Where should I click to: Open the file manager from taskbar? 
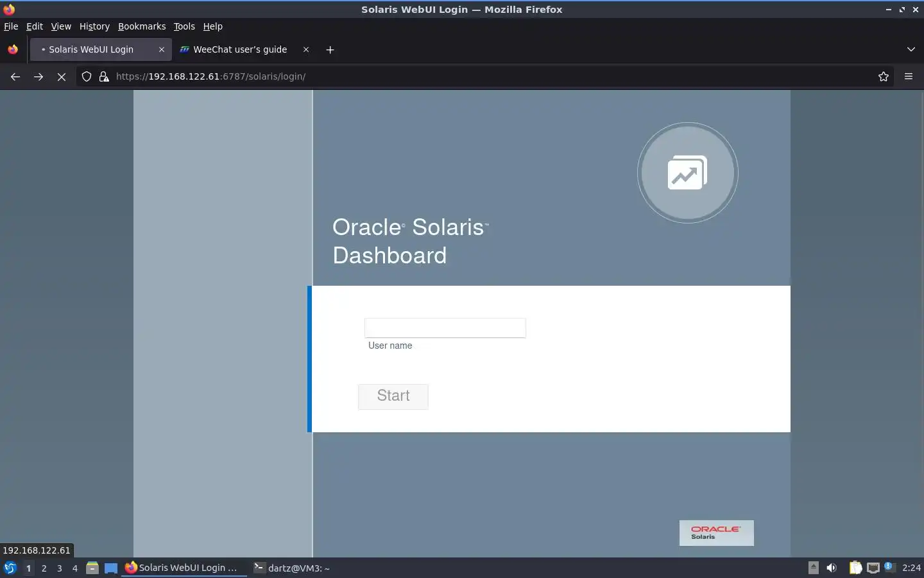click(x=92, y=568)
